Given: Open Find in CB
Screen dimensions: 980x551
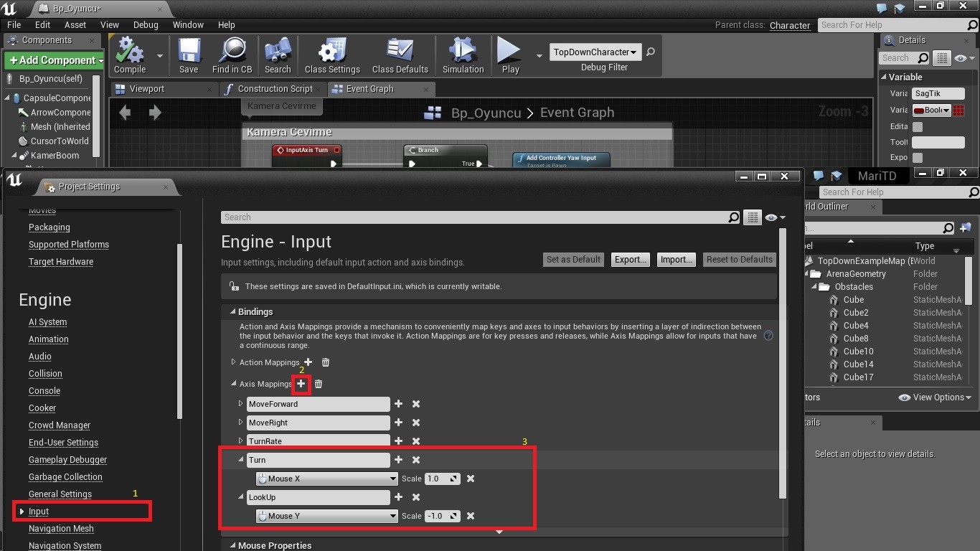Looking at the screenshot, I should click(232, 56).
